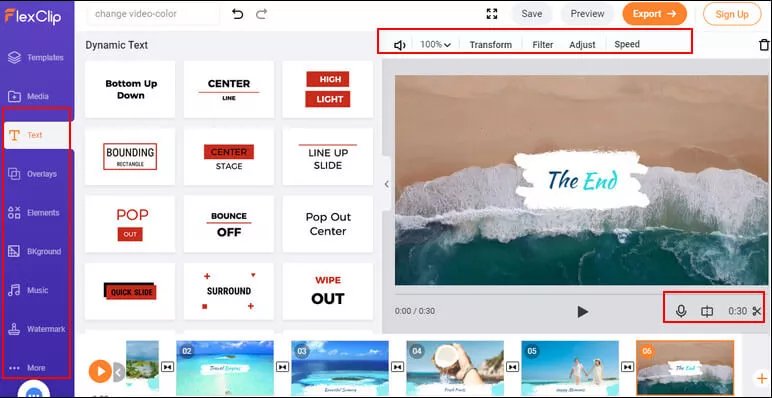Click the Preview button

pos(587,14)
